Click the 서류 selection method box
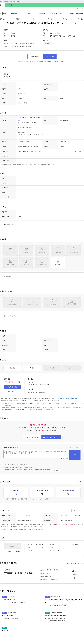The width and height of the screenshot is (84, 644). (13, 368)
